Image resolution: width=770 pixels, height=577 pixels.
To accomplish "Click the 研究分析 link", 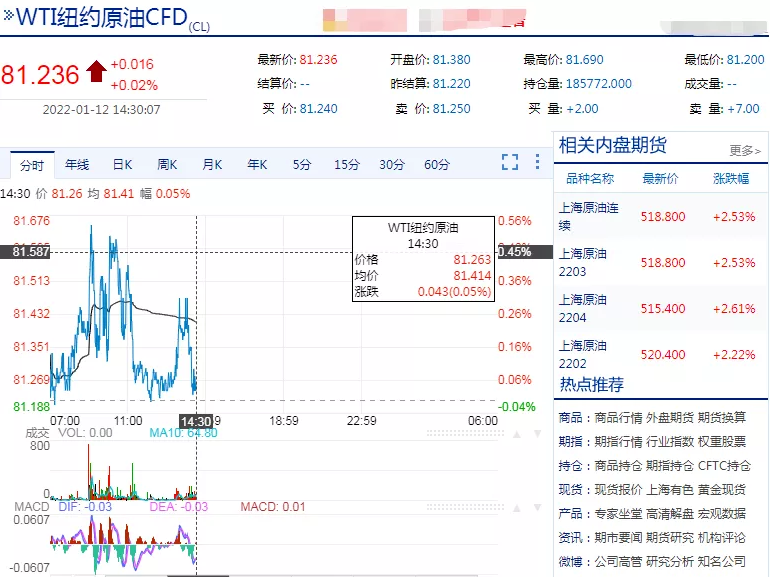I will (670, 562).
